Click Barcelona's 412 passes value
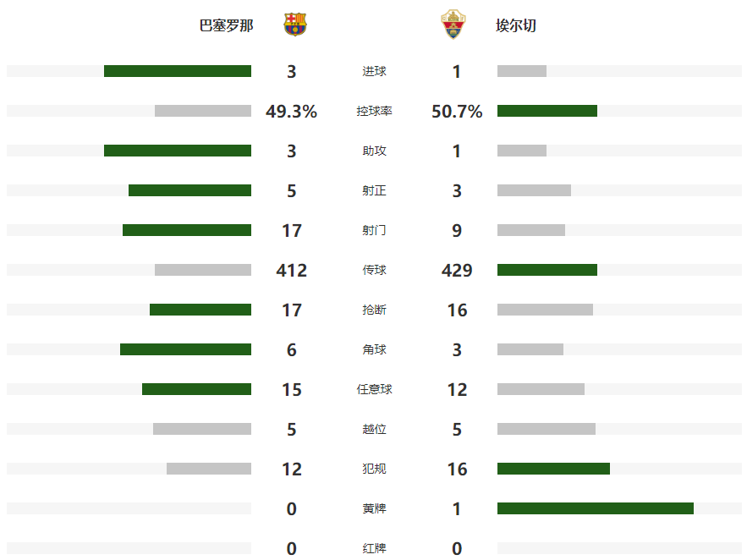The width and height of the screenshot is (747, 560). (292, 271)
